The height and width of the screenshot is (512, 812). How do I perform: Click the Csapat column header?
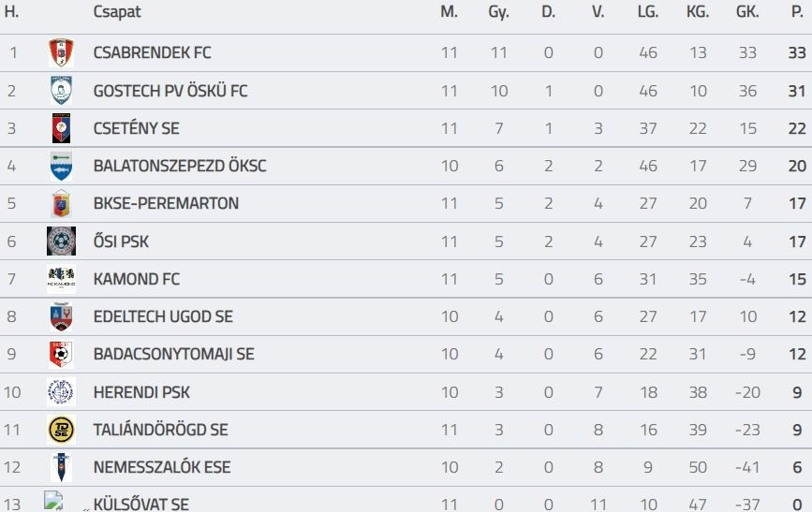tap(117, 12)
